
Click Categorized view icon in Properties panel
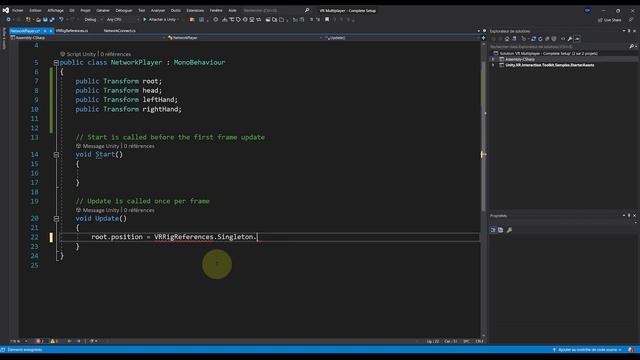(x=493, y=230)
